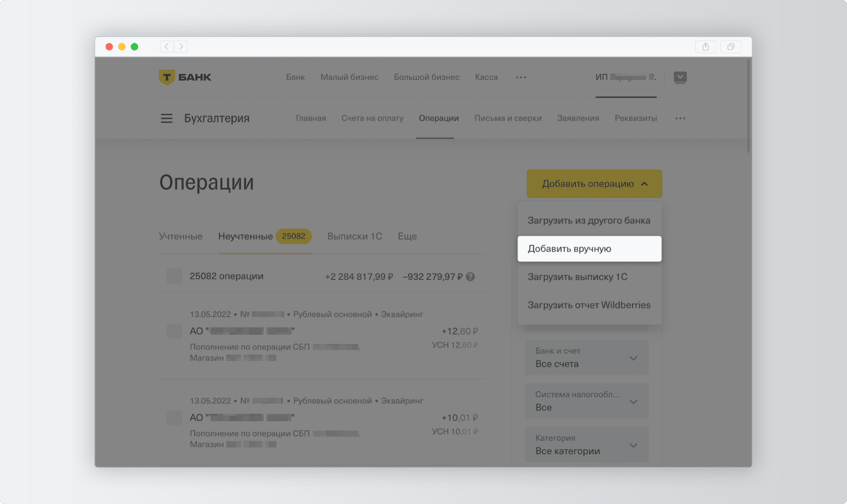Open the ИП account name
Screen dimensions: 847x504
pyautogui.click(x=626, y=77)
